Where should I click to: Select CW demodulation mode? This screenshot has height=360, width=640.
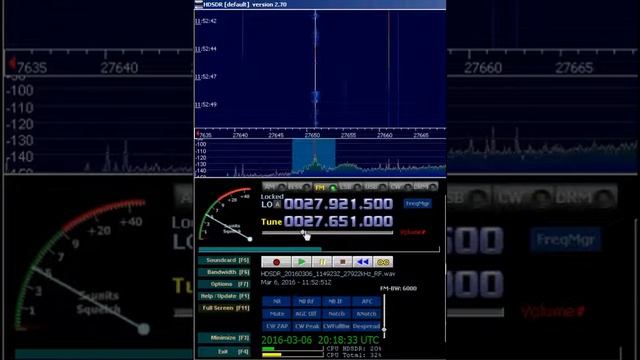tap(400, 187)
